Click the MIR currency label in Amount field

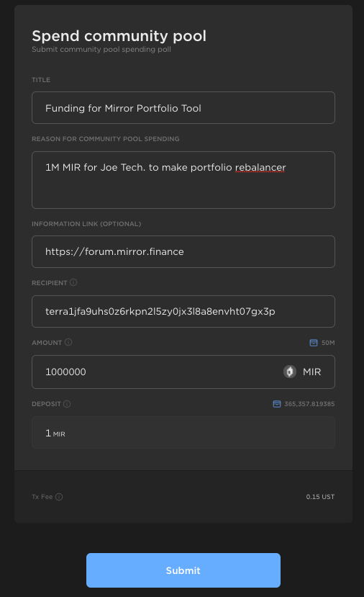coord(312,372)
